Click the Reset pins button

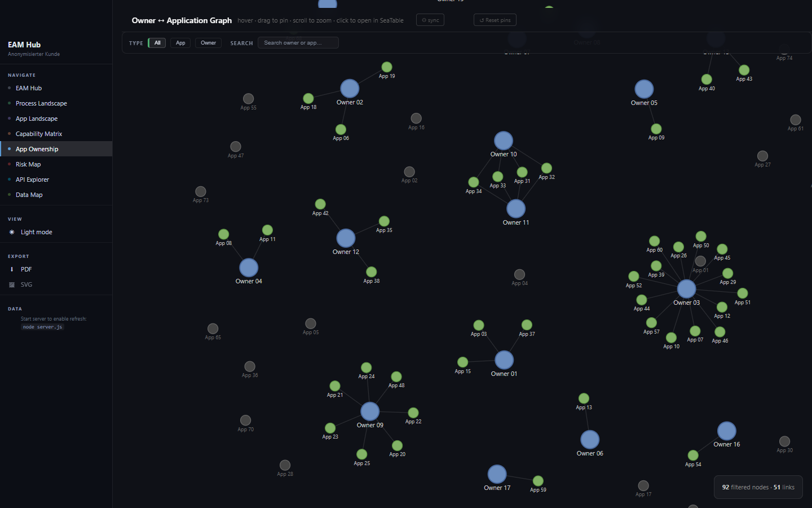[495, 20]
